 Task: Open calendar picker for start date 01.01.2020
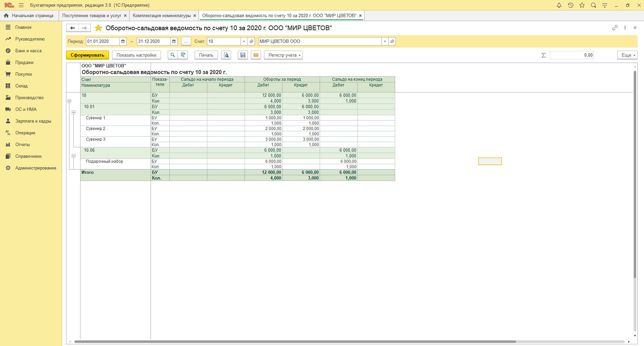tap(123, 42)
